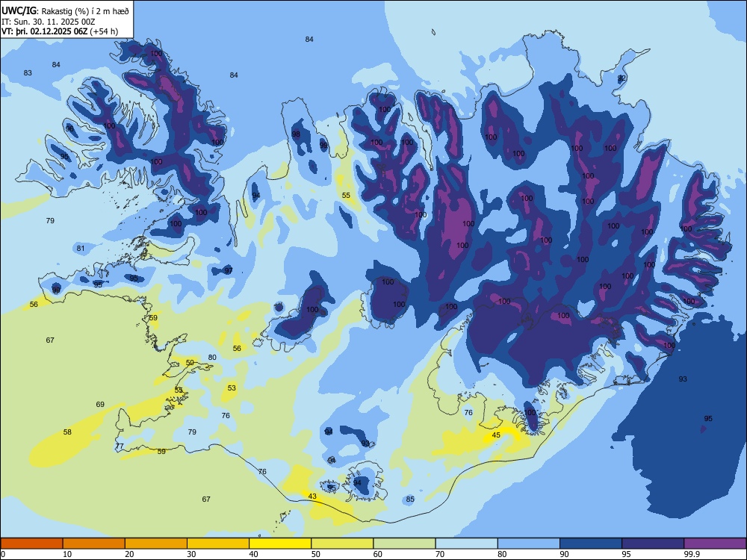Viewport: 747px width, 560px height.
Task: Click the dark orange 0–10 legend swatch
Action: (x=31, y=544)
